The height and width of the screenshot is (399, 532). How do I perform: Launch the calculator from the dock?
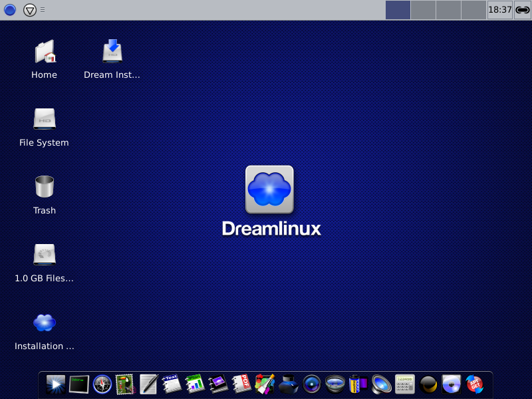pyautogui.click(x=404, y=384)
